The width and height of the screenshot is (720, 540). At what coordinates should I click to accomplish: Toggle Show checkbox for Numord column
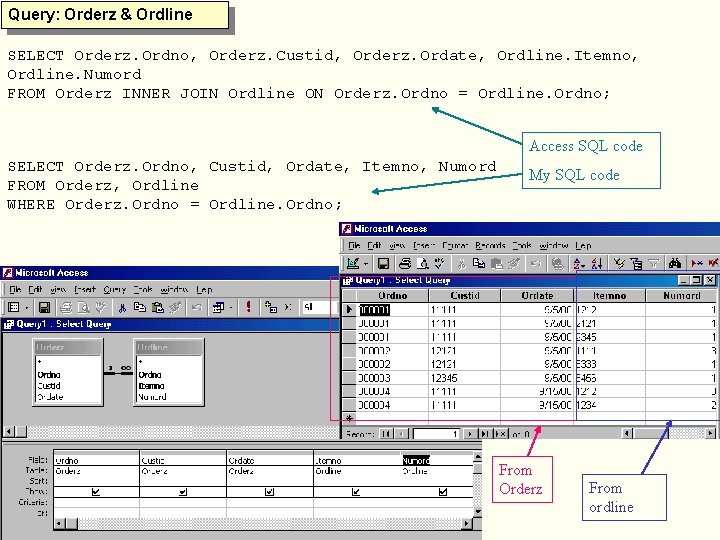[x=443, y=492]
